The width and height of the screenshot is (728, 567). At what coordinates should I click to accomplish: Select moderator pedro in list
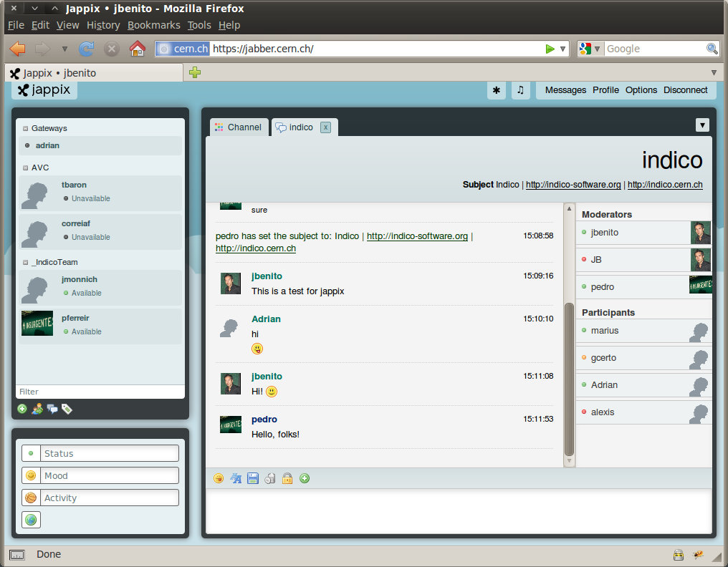pos(643,287)
